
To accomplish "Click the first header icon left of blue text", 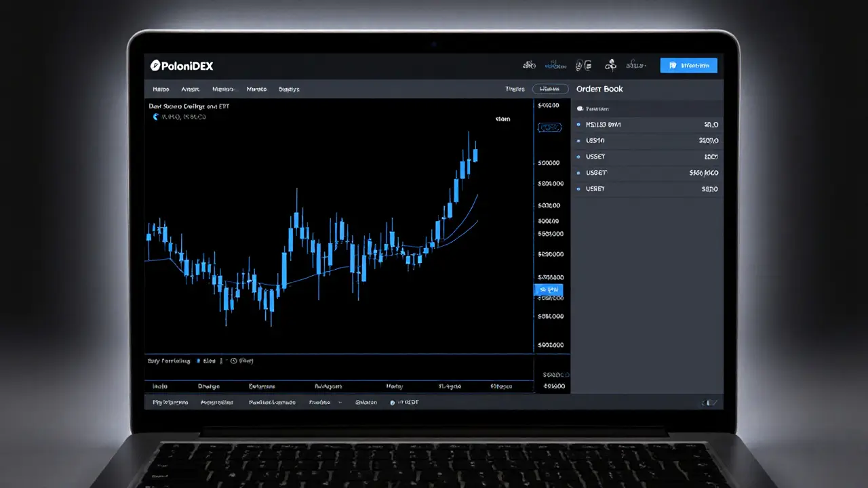I will tap(529, 66).
